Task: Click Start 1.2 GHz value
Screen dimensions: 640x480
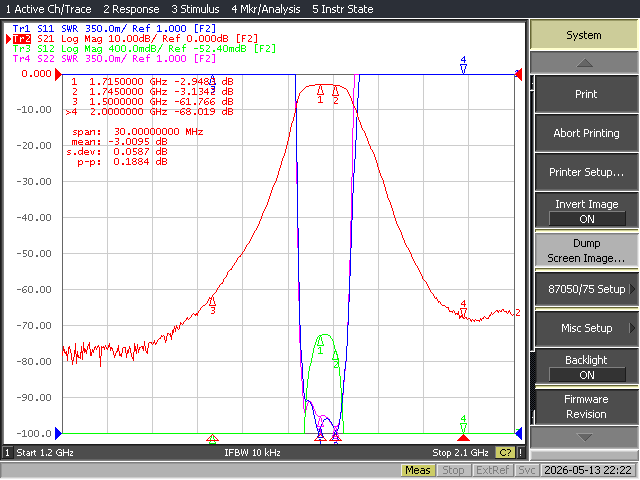Action: (45, 453)
